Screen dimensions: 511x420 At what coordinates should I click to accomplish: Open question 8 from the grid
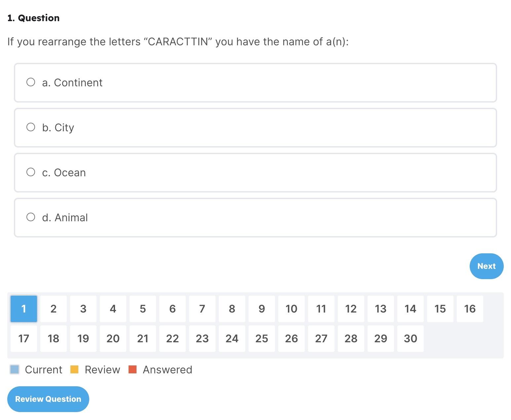[232, 309]
